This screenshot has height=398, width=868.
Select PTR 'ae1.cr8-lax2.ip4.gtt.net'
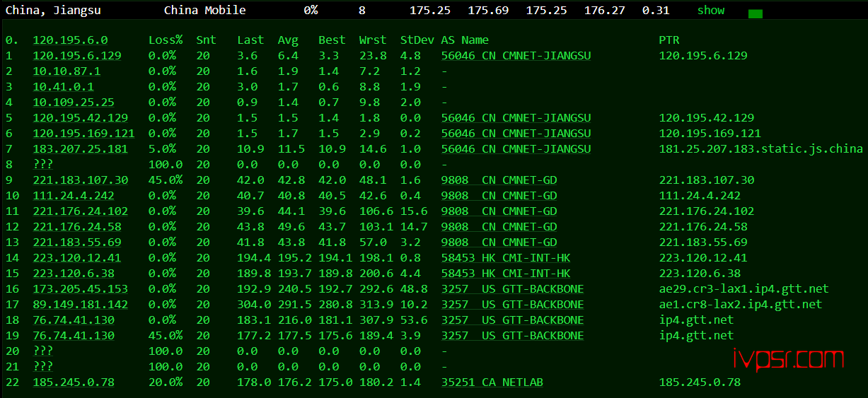pyautogui.click(x=741, y=305)
